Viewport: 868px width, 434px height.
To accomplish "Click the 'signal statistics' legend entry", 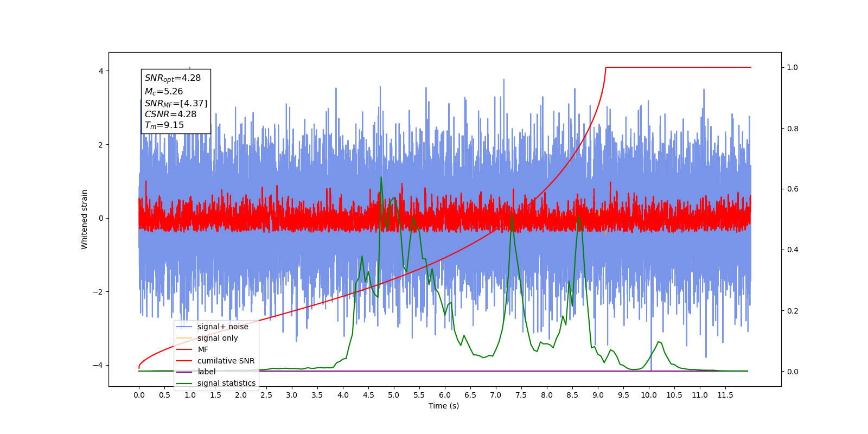I will point(216,383).
